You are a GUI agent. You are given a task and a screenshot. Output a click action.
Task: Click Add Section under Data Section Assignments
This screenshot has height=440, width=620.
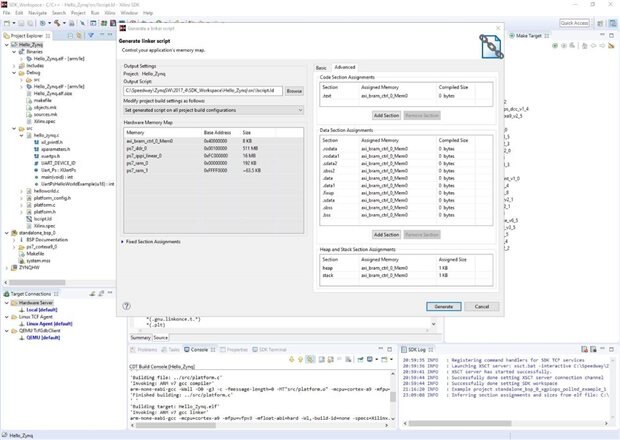click(x=386, y=234)
